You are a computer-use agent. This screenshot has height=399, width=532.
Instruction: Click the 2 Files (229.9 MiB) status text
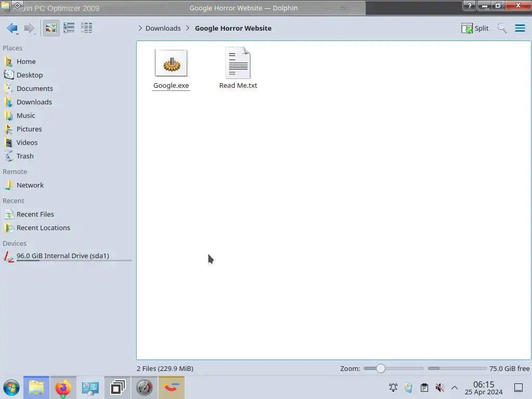click(x=165, y=368)
